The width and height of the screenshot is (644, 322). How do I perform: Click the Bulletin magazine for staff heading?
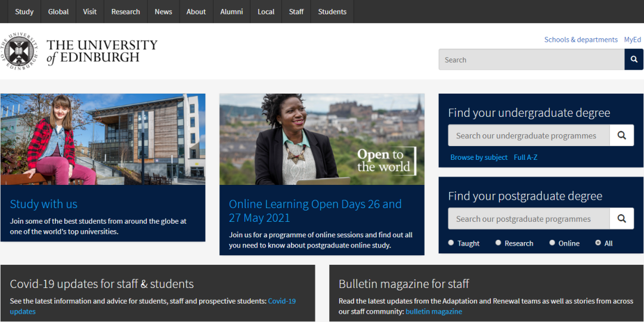click(404, 284)
